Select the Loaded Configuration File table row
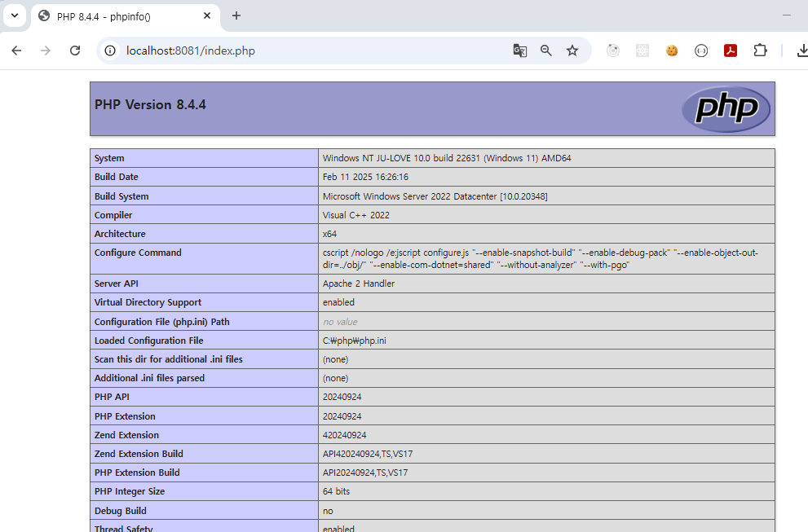 coord(432,340)
